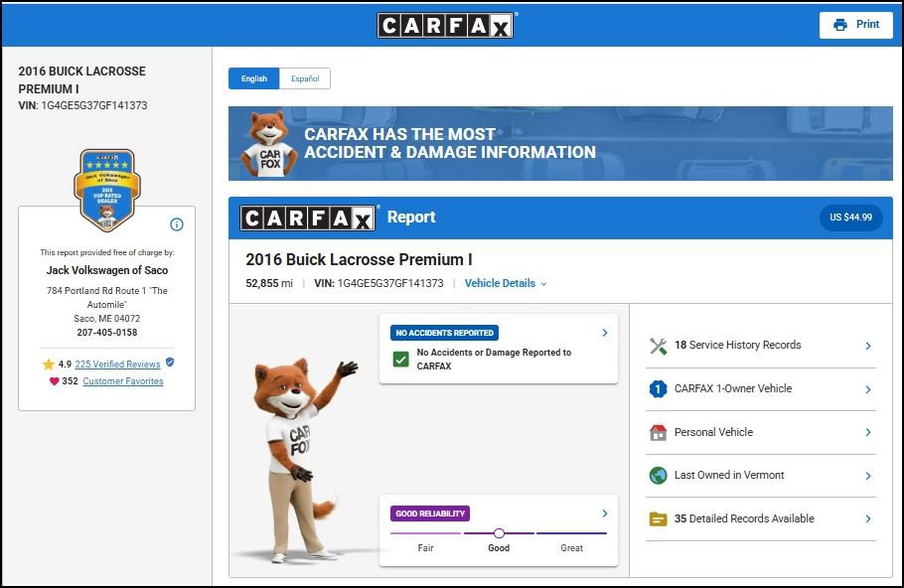The image size is (904, 588).
Task: Click the blue 1-Owner badge icon
Action: point(658,389)
